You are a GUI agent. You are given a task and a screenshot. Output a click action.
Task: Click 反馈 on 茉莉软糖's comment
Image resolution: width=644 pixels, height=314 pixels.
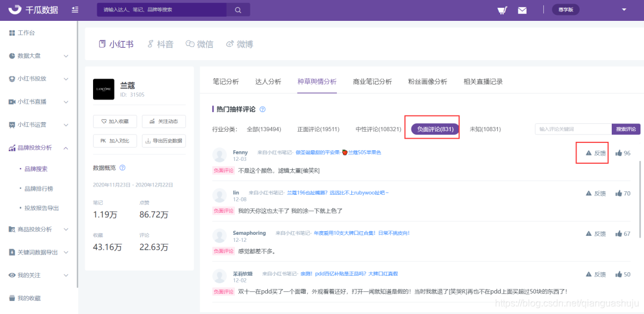[x=596, y=274]
